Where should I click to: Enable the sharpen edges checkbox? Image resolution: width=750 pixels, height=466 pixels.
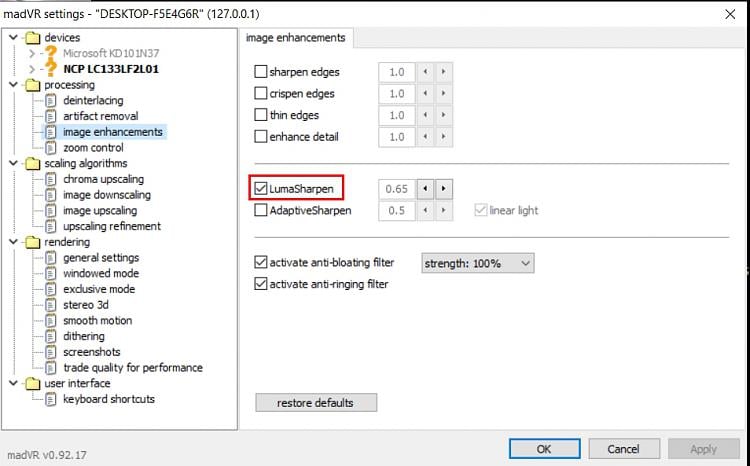(x=261, y=72)
